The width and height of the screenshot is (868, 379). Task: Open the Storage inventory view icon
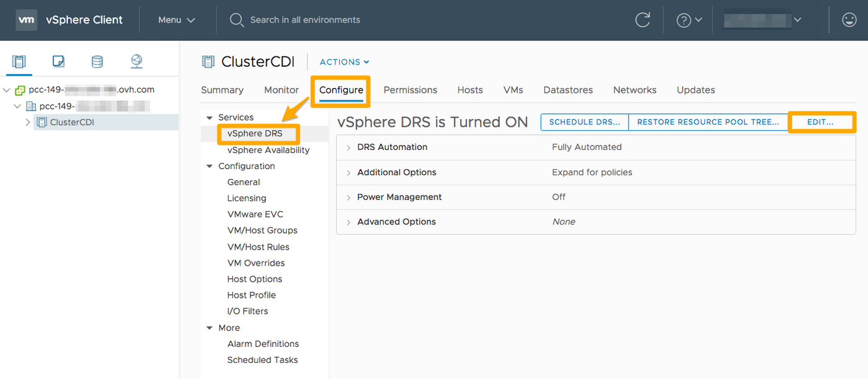tap(97, 61)
